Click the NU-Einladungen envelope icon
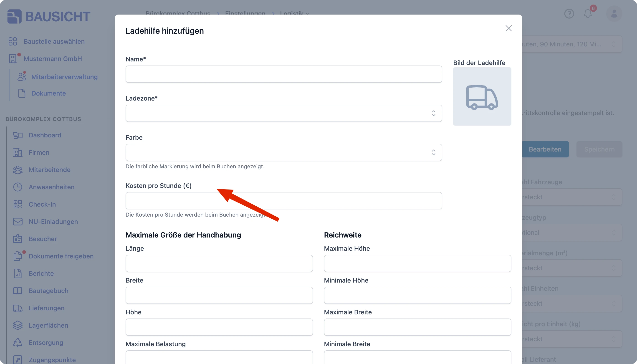This screenshot has width=637, height=364. (18, 222)
